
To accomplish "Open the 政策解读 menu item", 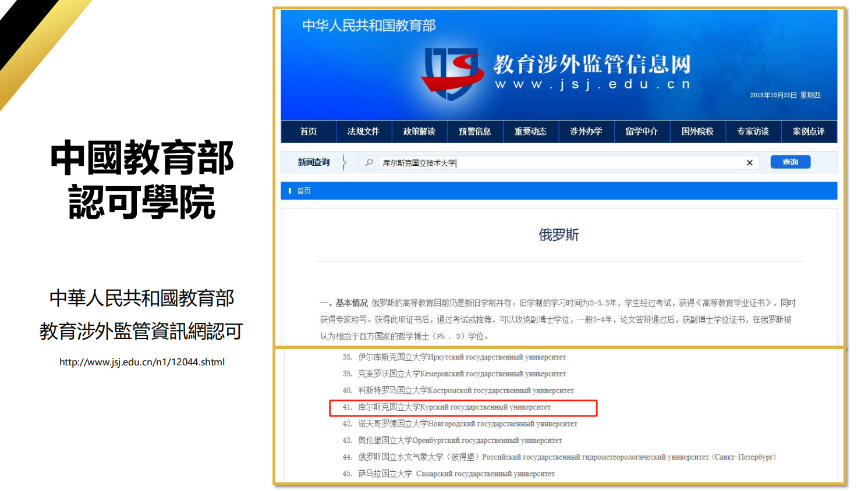I will (419, 131).
